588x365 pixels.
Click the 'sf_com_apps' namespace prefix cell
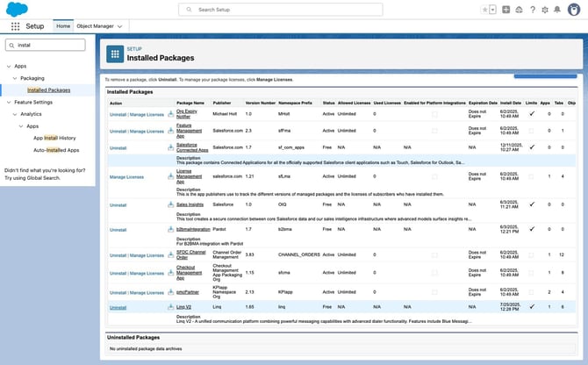(x=291, y=147)
